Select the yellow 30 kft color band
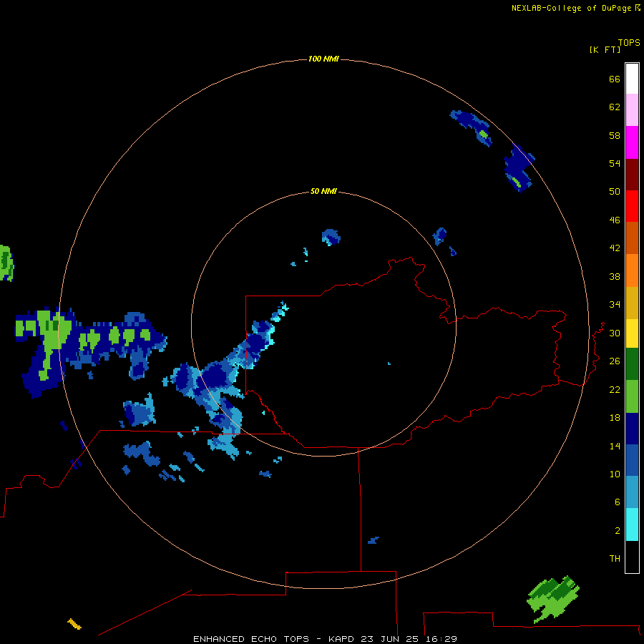 [x=632, y=333]
